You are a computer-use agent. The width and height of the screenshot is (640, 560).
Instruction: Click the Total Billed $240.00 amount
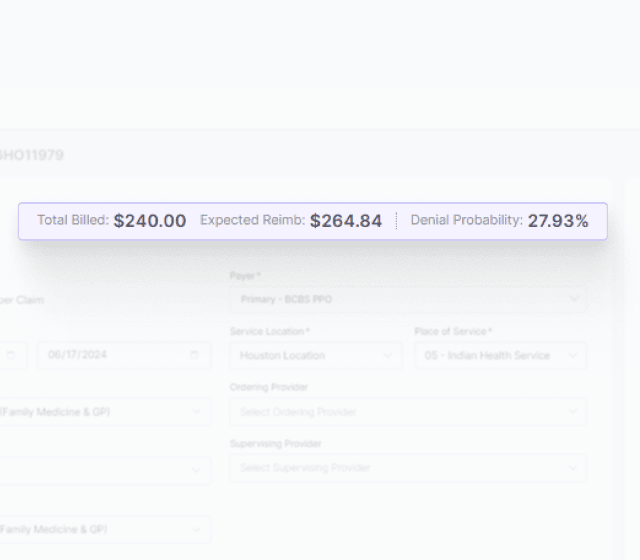tap(149, 221)
